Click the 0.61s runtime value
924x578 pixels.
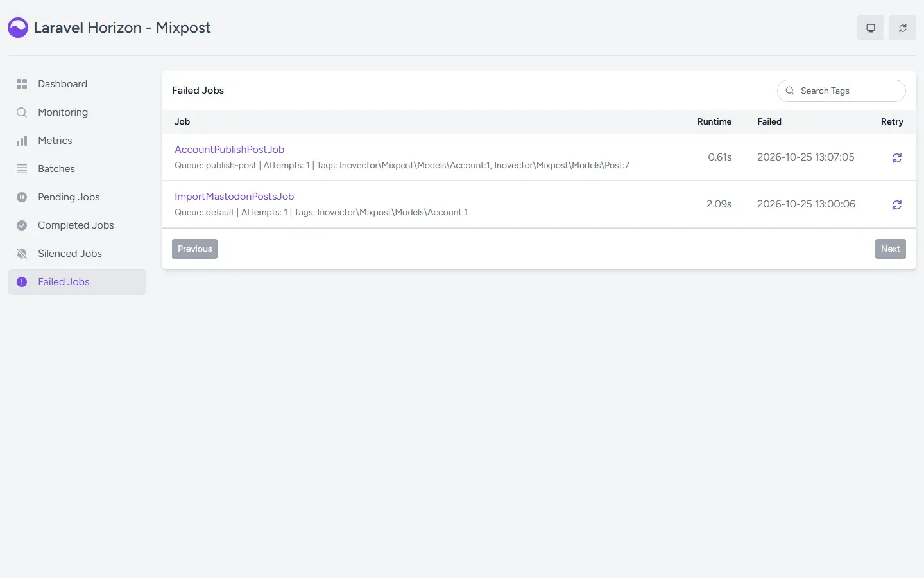coord(720,157)
